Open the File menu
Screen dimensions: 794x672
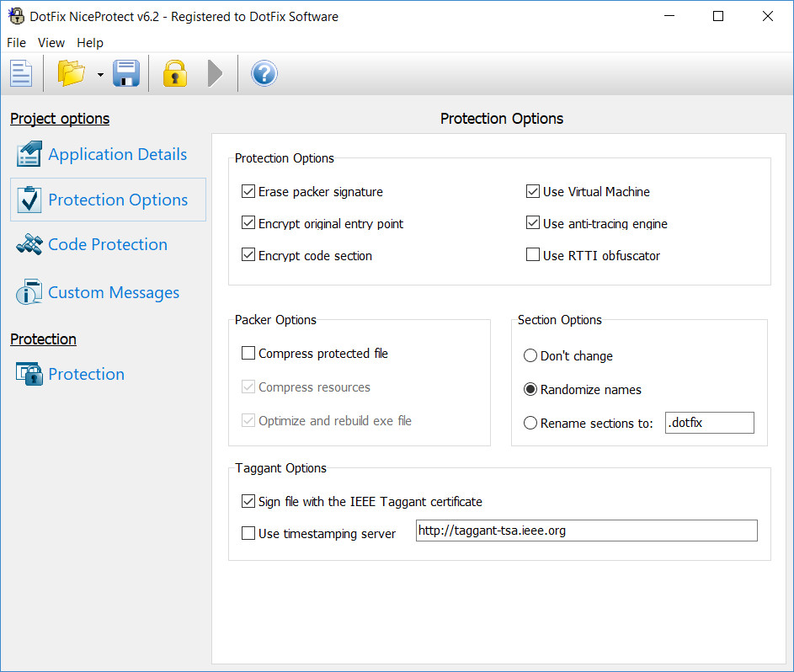click(16, 43)
